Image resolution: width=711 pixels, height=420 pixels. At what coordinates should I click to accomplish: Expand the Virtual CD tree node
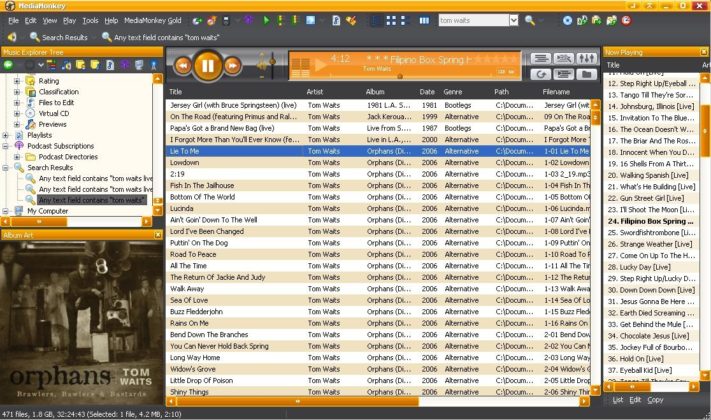point(17,113)
